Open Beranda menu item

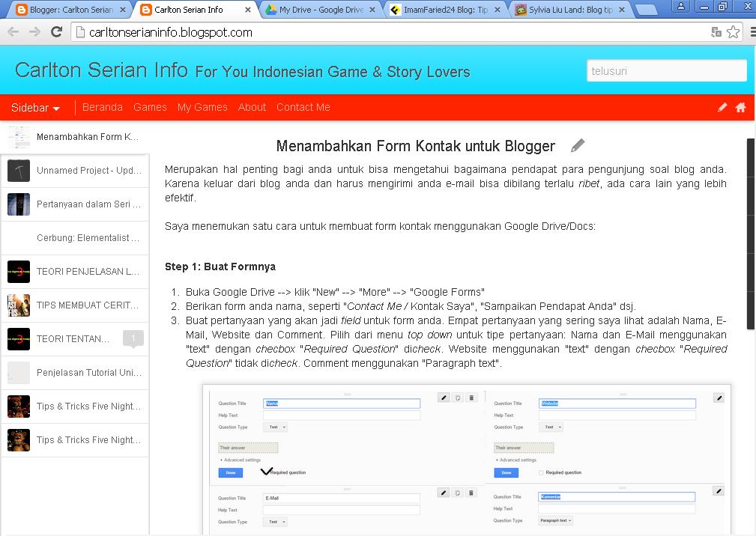102,107
